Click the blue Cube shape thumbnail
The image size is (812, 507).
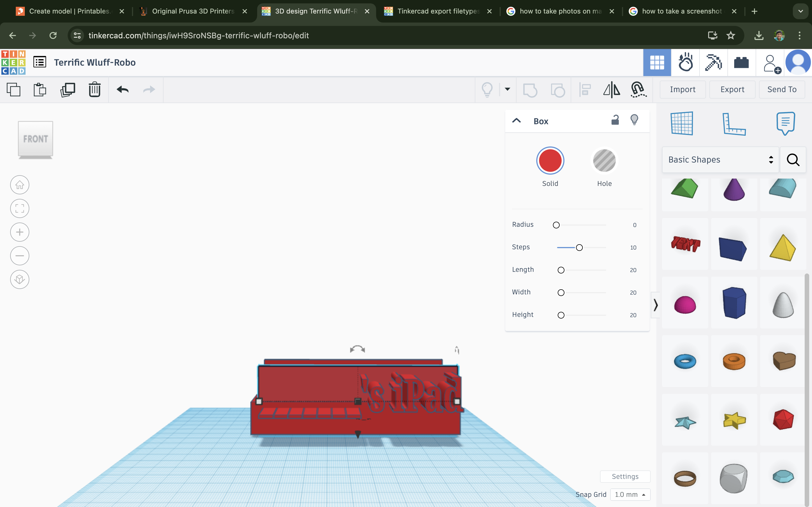click(734, 245)
